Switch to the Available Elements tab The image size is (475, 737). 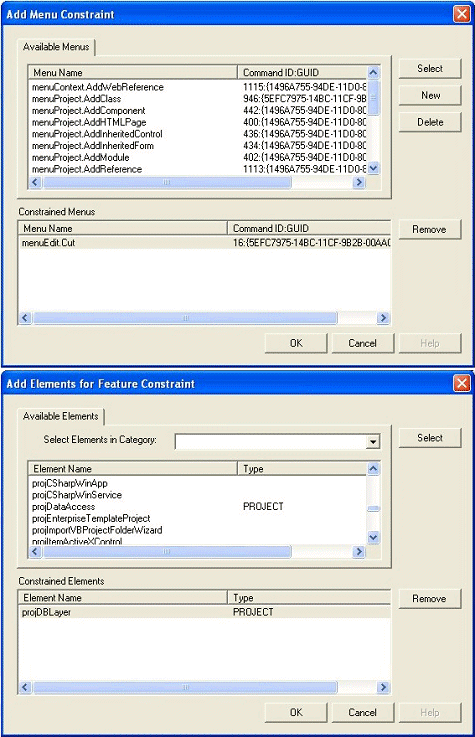[61, 416]
